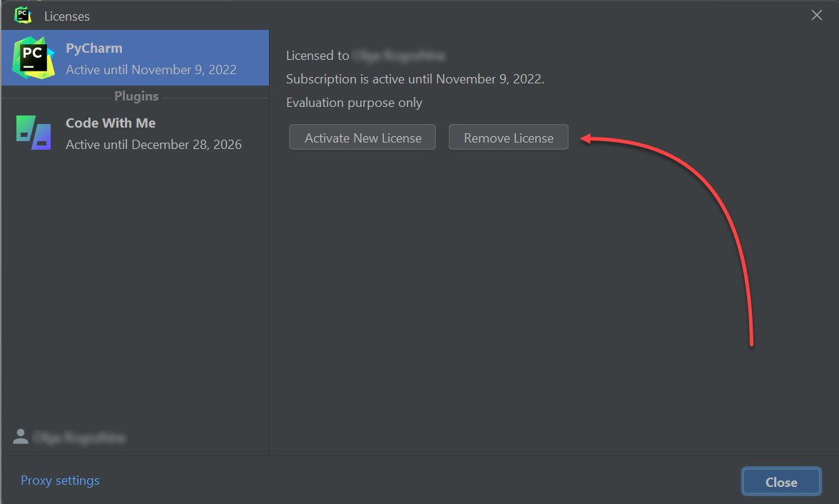The height and width of the screenshot is (504, 839).
Task: Click 'Active until November 9, 2022' text
Action: tap(151, 70)
